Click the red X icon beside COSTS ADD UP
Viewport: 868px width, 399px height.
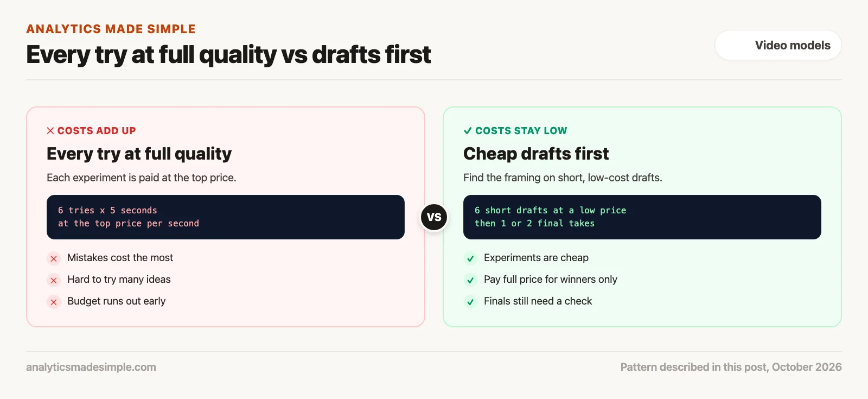(x=50, y=131)
